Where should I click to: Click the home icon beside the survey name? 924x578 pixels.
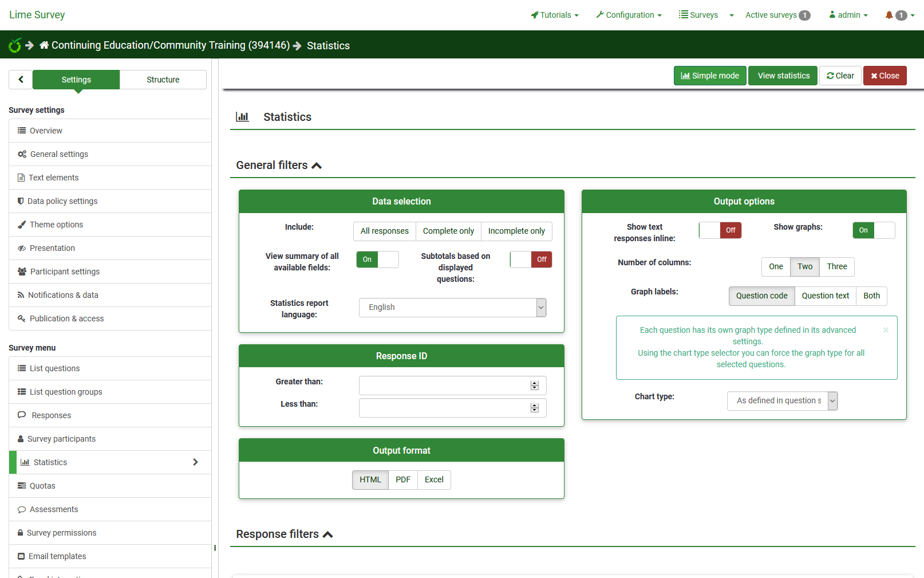[x=44, y=45]
